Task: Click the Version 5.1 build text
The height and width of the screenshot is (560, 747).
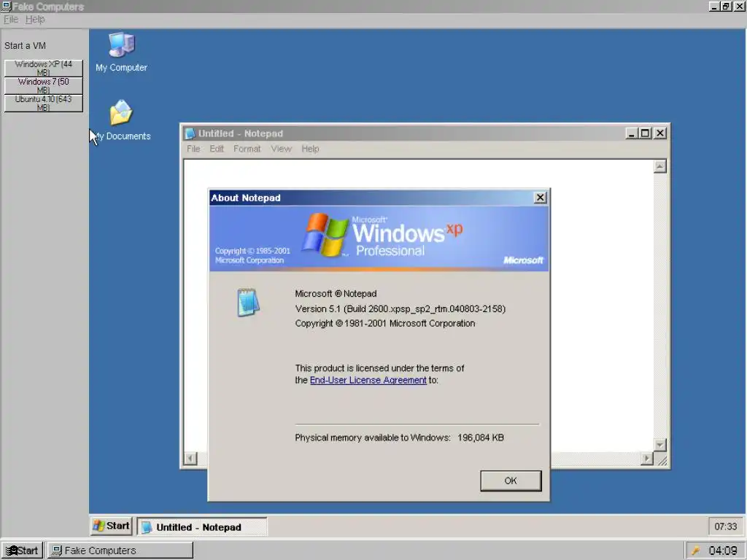Action: (x=400, y=308)
